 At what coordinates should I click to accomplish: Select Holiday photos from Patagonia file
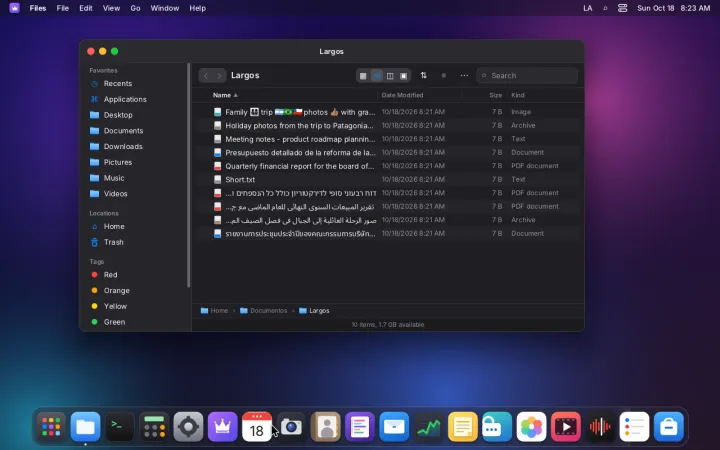[388, 125]
